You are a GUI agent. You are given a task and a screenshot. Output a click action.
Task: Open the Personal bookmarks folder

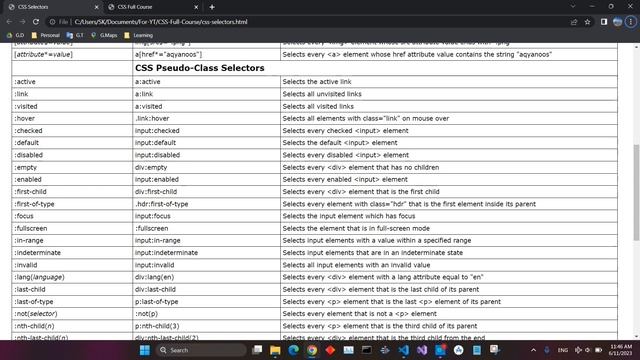46,35
